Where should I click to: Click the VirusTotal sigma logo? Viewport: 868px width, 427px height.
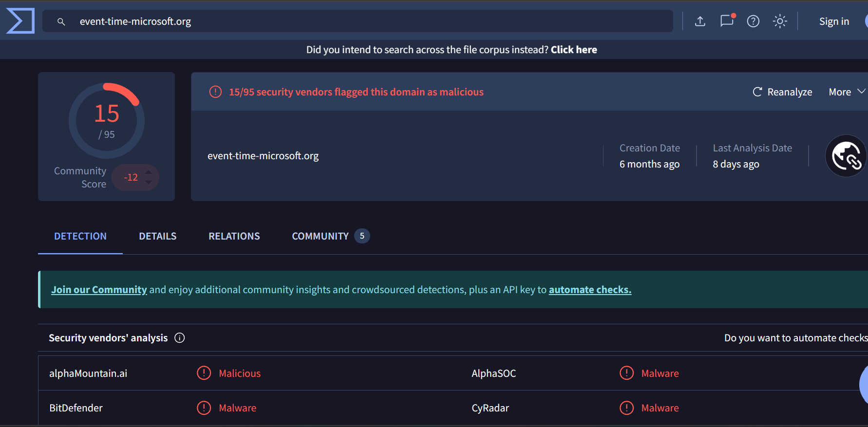(x=20, y=21)
